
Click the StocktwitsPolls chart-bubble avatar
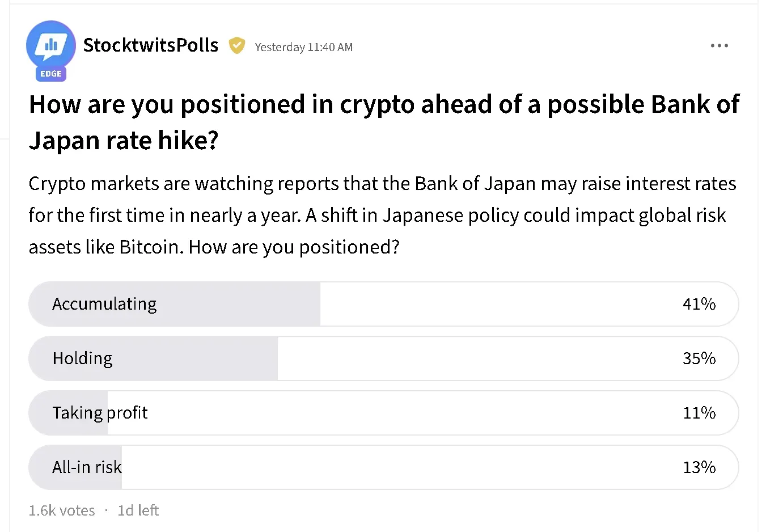point(50,44)
